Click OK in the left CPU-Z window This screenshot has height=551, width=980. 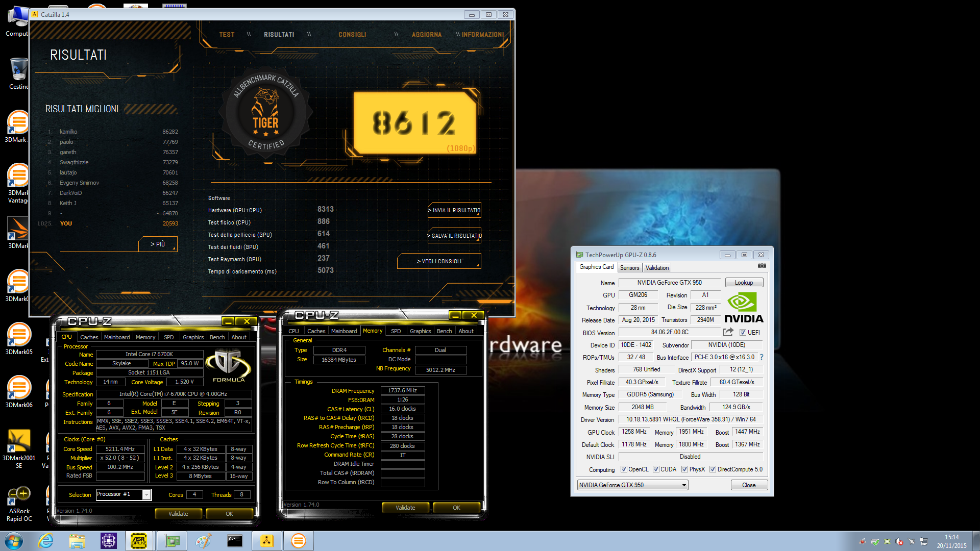pos(229,514)
